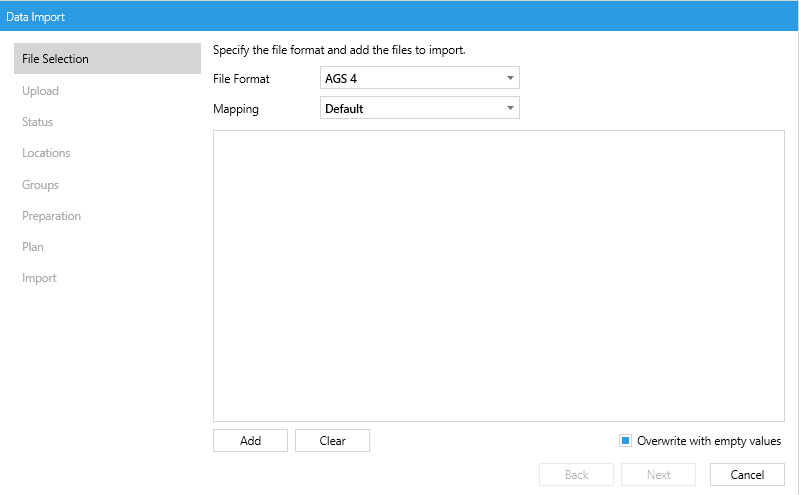Click the Plan step in sidebar
The height and width of the screenshot is (495, 799).
(33, 247)
